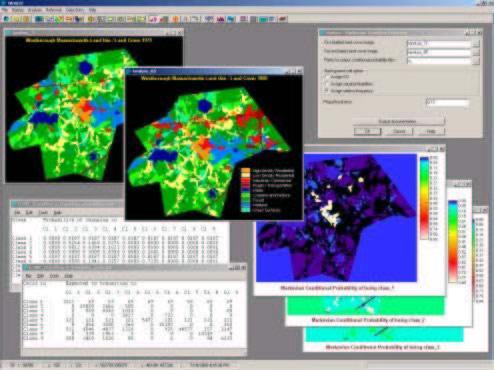Open pick list for first land cover image

476,43
